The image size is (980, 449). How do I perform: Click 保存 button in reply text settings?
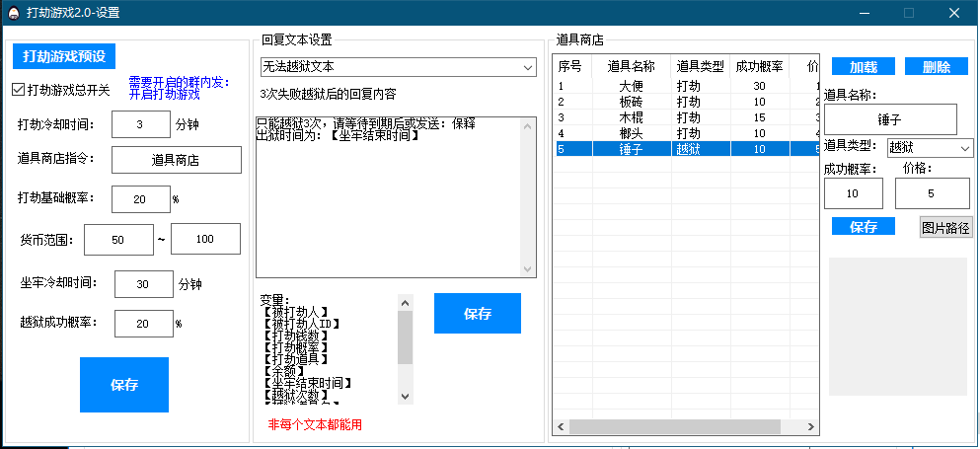coord(478,313)
